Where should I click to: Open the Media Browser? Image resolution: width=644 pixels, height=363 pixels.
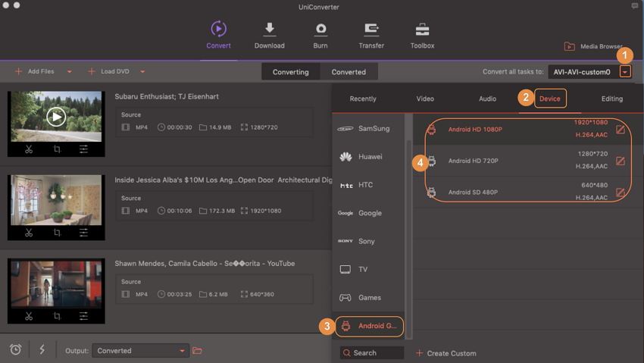[593, 47]
